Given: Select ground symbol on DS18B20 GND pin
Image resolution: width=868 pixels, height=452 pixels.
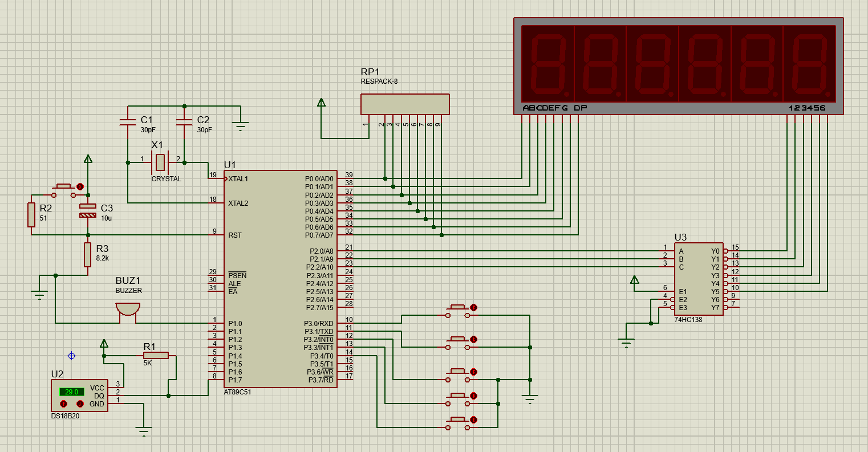Looking at the screenshot, I should pos(144,431).
